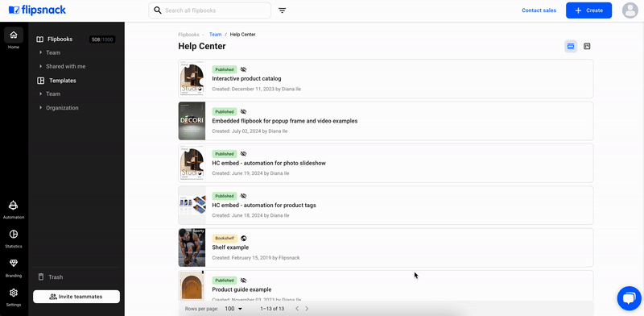This screenshot has width=644, height=316.
Task: Click hidden-eye icon on photo slideshow row
Action: (x=243, y=154)
